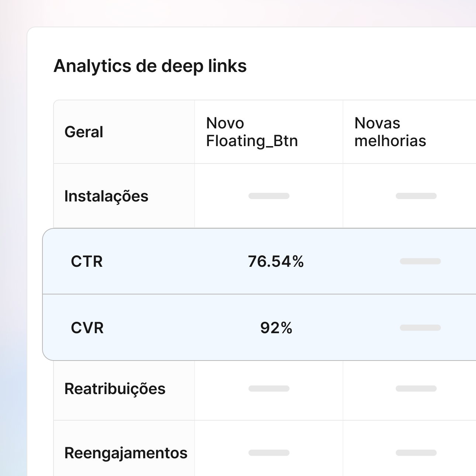Click the 76.54% CTR value

point(276,262)
